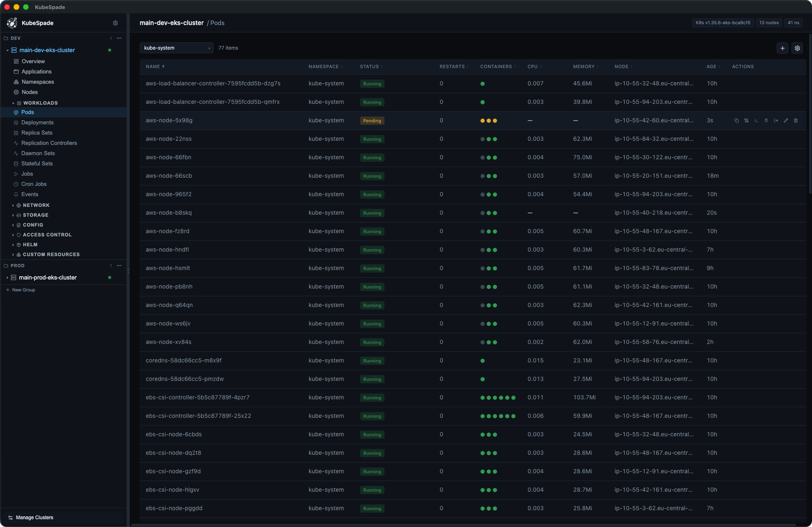This screenshot has height=527, width=812.
Task: Expand the ACCESS CONTROL section
Action: pyautogui.click(x=13, y=235)
